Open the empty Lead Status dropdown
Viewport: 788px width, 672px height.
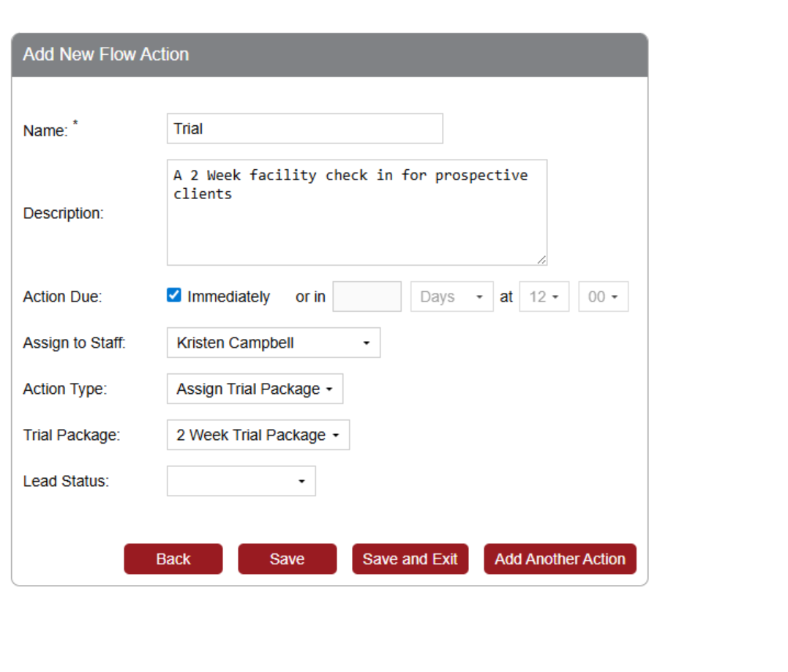pos(241,481)
